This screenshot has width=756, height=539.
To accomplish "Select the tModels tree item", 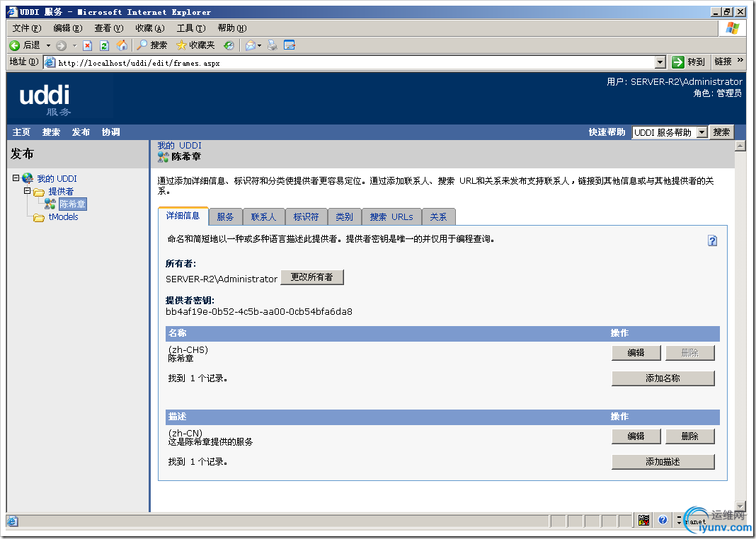I will click(63, 216).
